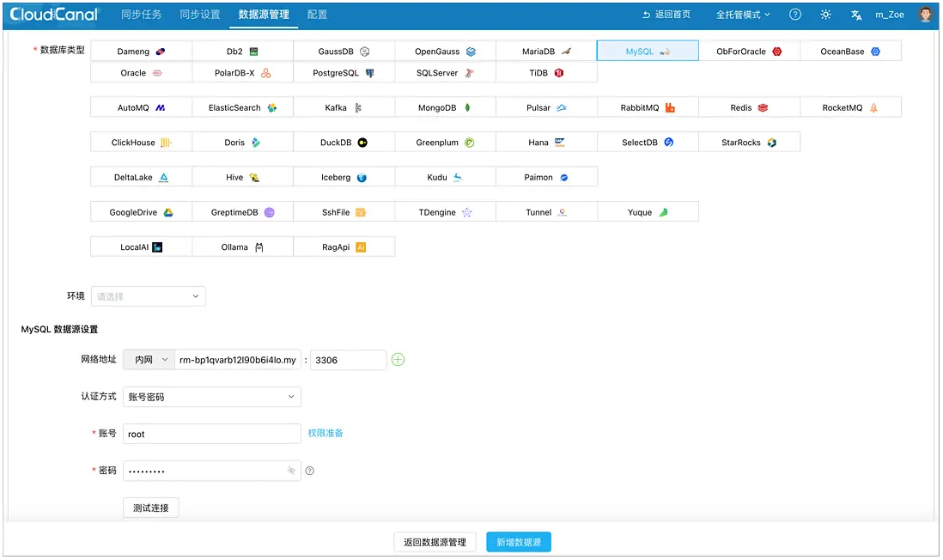Open the 权限准备 permissions link
Viewport: 943px width, 560px height.
[325, 433]
